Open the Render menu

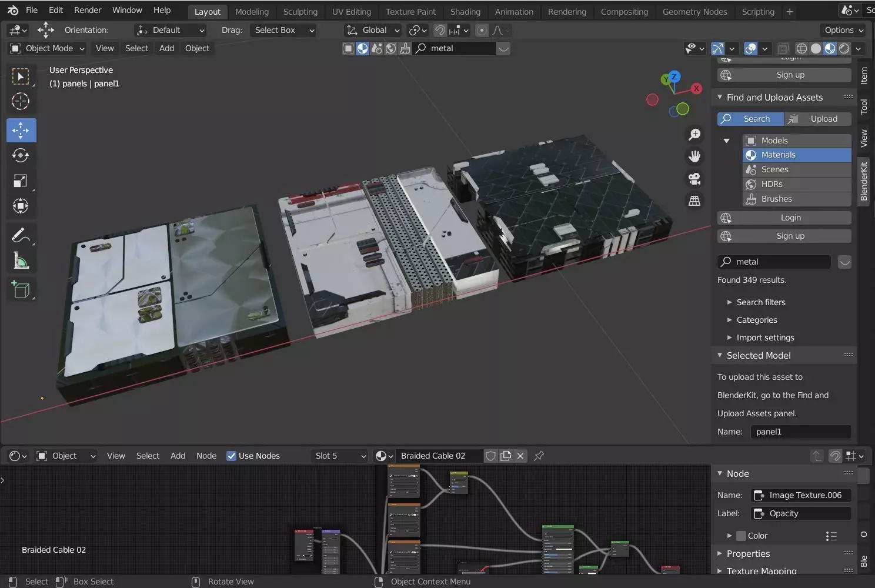(88, 10)
